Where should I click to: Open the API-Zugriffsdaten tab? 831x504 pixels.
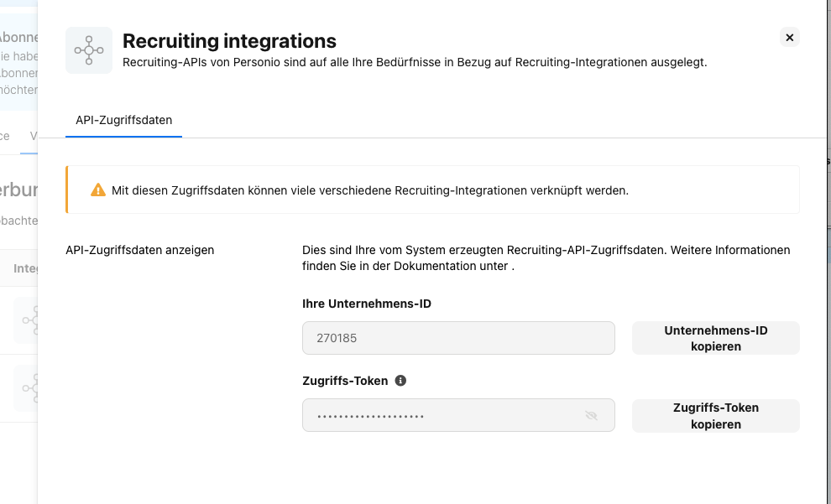click(x=123, y=120)
